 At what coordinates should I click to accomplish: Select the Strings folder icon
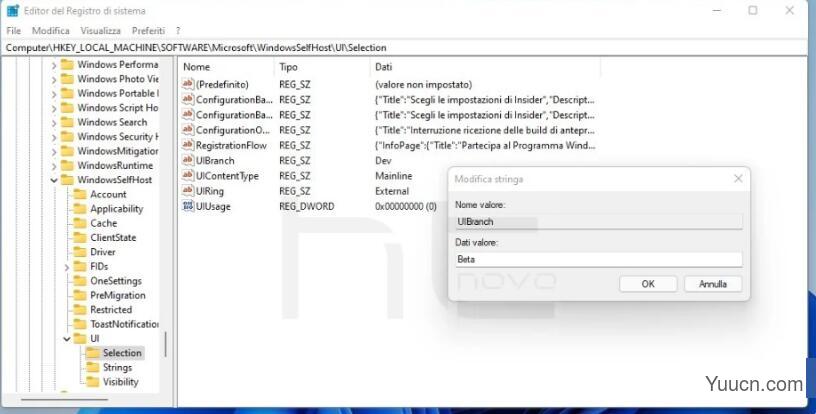[93, 367]
